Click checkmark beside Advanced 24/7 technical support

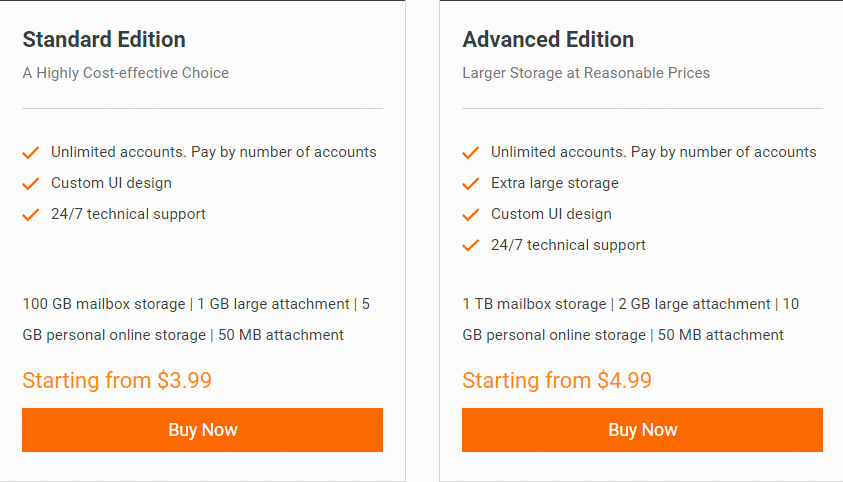click(471, 246)
